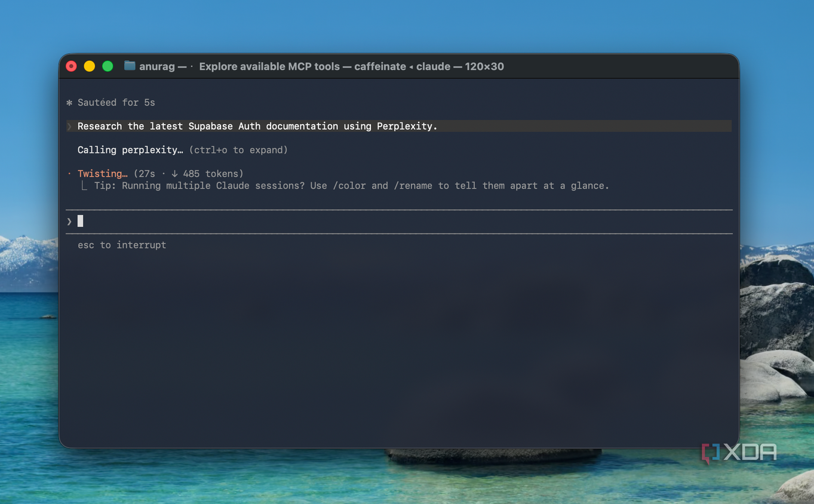Click the tip about running multiple Claude sessions
This screenshot has width=814, height=504.
tap(351, 186)
